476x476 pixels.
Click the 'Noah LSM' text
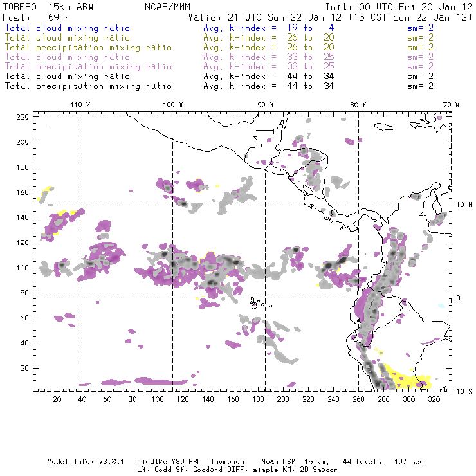point(279,462)
